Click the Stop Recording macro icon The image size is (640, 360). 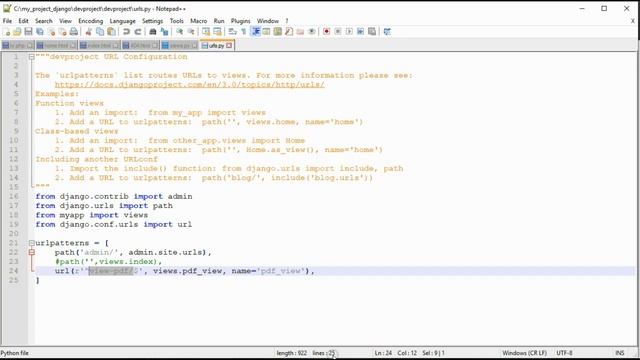pyautogui.click(x=338, y=32)
